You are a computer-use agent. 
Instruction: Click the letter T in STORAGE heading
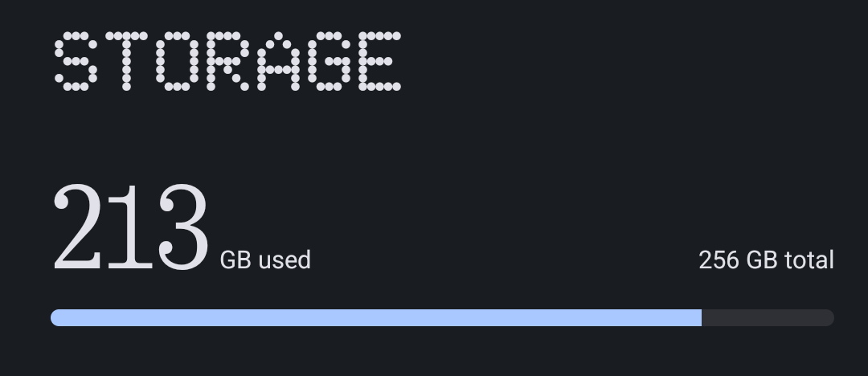127,62
